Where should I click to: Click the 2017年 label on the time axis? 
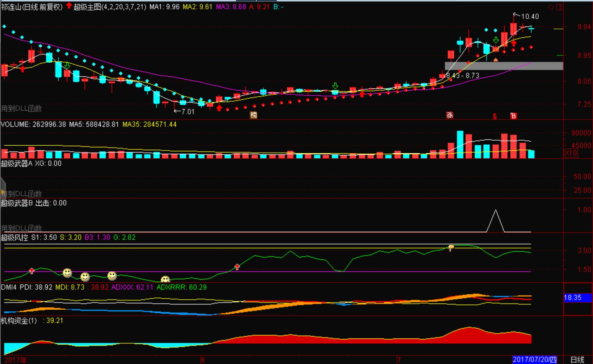point(16,360)
